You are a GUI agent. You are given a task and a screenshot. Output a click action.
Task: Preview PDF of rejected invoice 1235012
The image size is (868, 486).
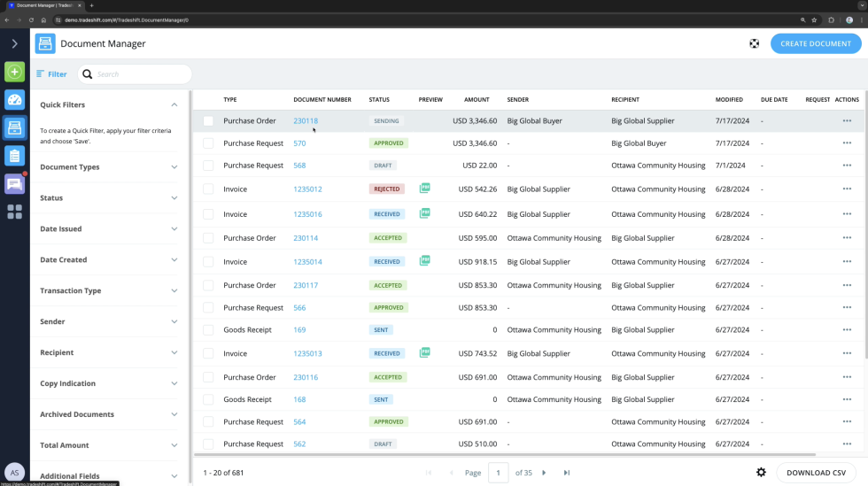425,189
